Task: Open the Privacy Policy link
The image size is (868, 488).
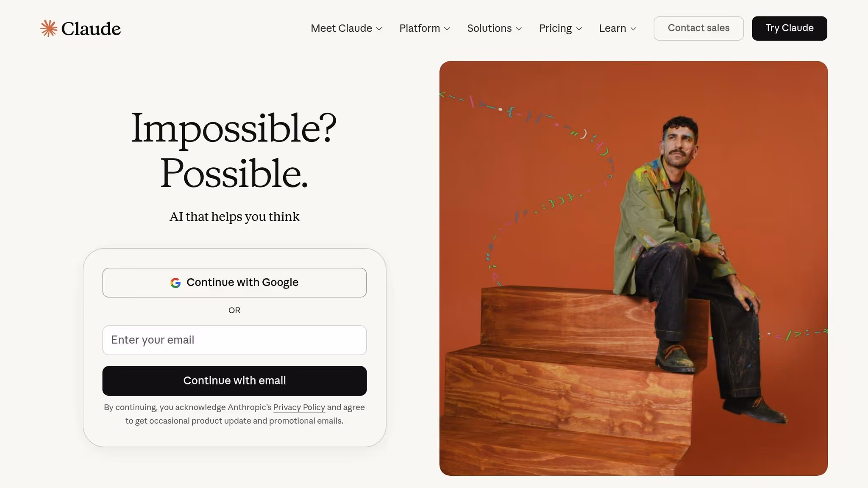Action: (x=299, y=407)
